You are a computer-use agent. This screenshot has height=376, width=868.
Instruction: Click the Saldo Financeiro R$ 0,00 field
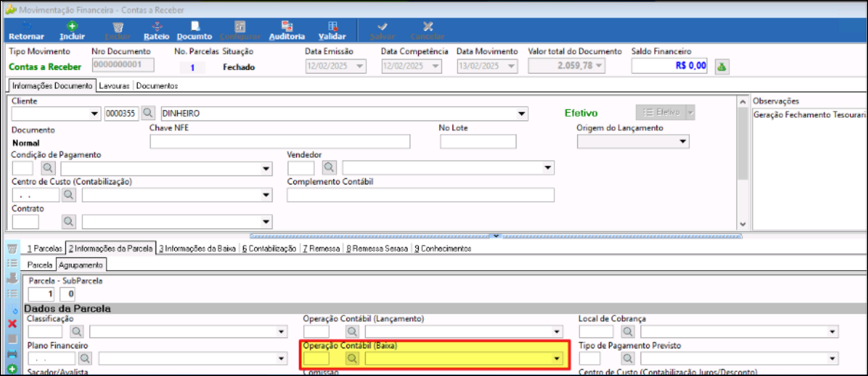tap(669, 66)
